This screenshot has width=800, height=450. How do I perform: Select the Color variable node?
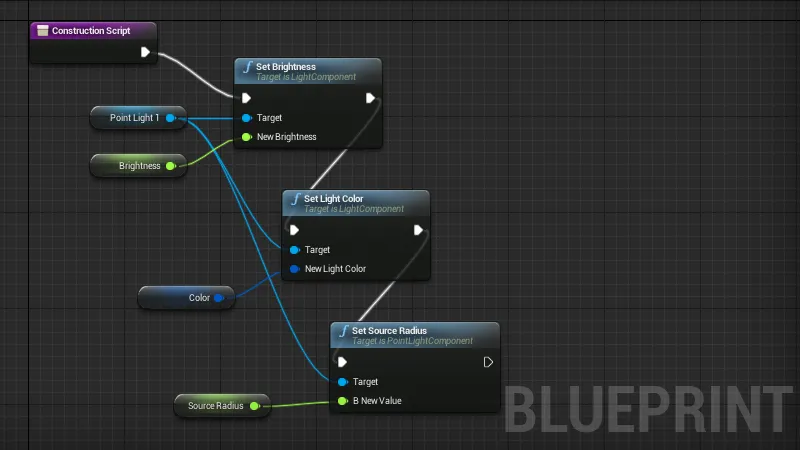click(x=186, y=298)
